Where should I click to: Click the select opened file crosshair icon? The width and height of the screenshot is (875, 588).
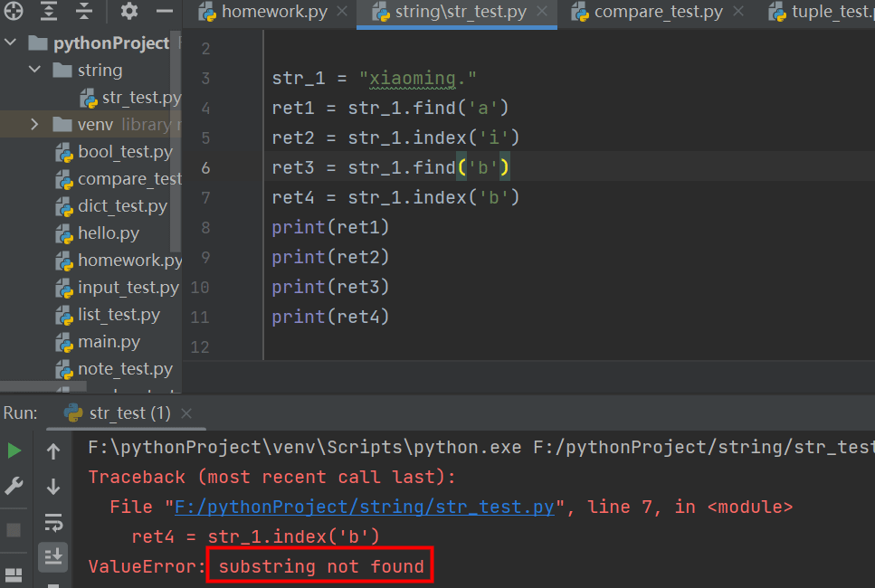point(13,12)
